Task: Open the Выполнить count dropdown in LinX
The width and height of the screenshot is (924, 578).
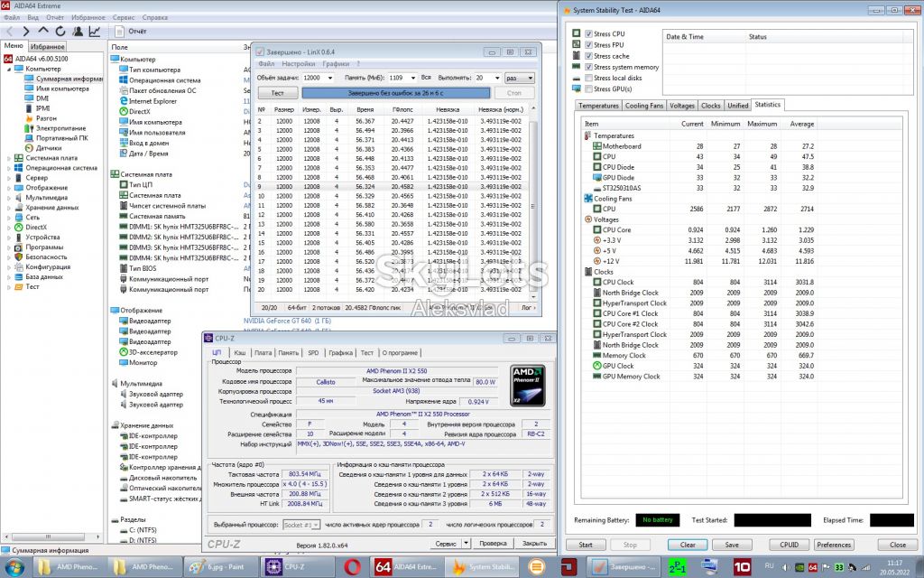Action: pyautogui.click(x=497, y=78)
